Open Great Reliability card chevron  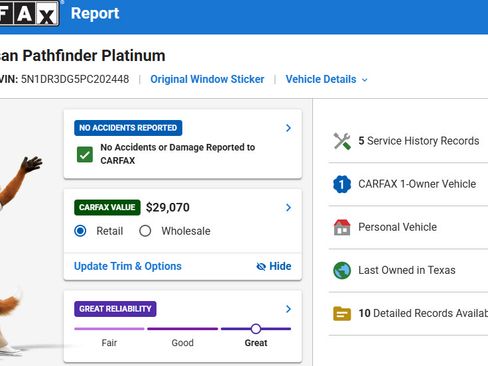pyautogui.click(x=289, y=309)
